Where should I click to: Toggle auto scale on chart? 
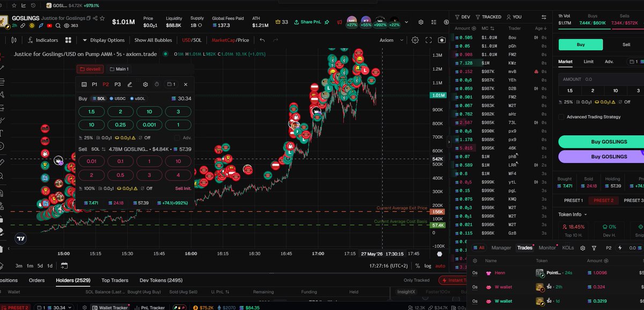(440, 265)
